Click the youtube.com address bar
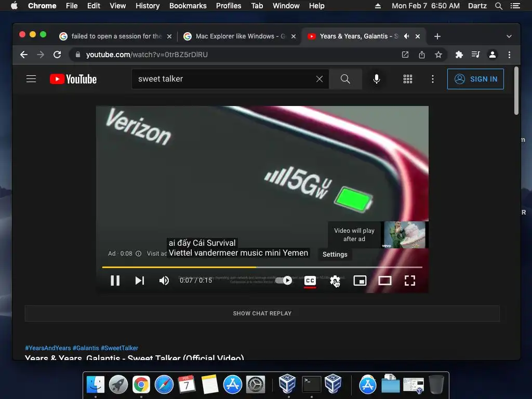532x399 pixels. click(x=234, y=55)
